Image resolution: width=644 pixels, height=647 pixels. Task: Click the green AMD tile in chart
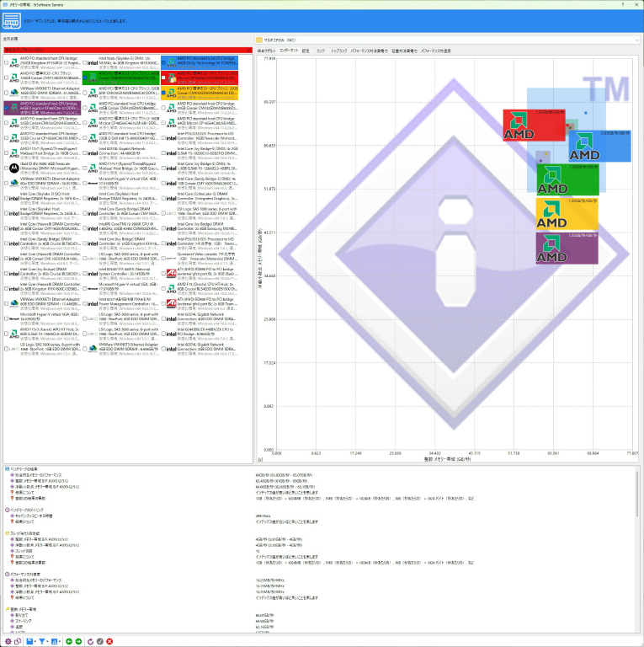pos(567,179)
